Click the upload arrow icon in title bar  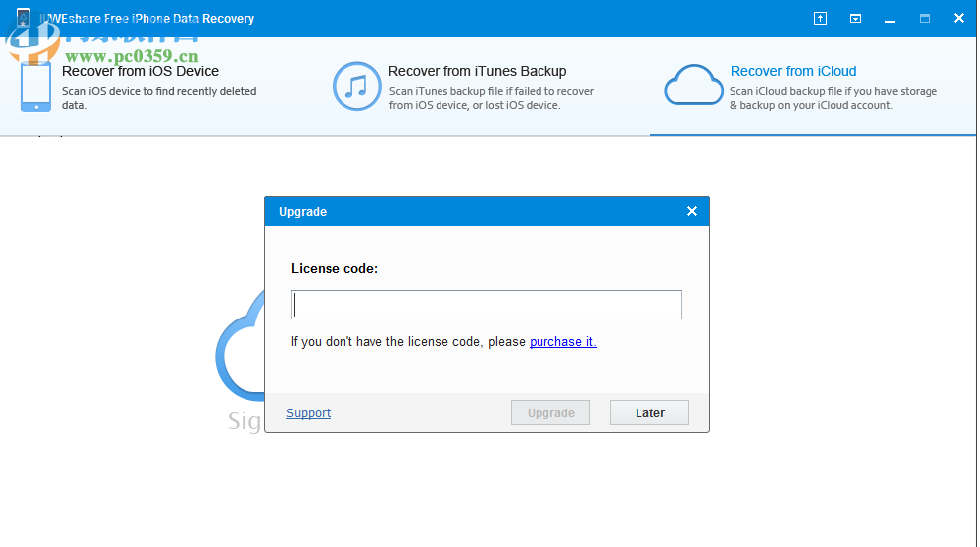point(820,18)
